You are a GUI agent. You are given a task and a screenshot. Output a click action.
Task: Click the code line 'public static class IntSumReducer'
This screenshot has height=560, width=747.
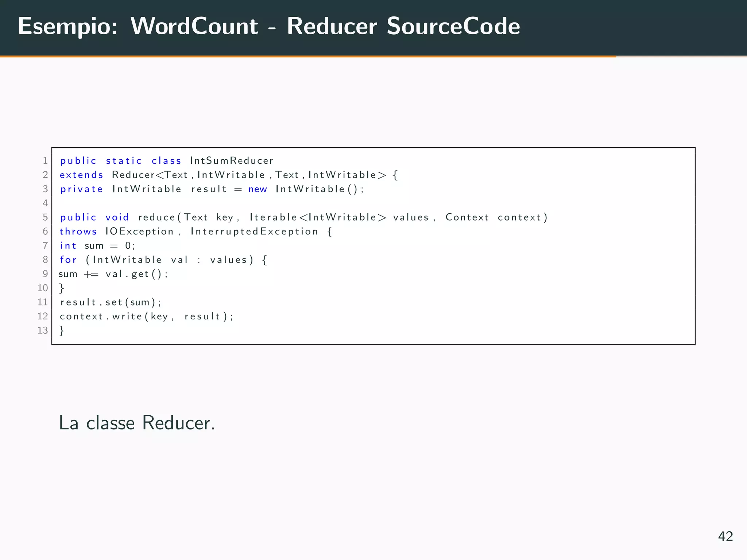[167, 161]
